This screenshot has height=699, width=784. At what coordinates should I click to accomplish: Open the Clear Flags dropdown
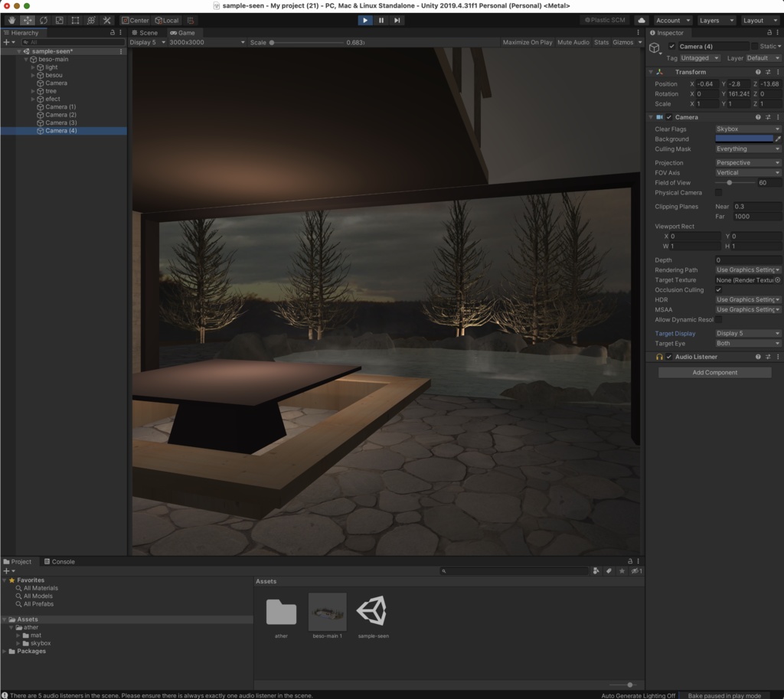748,129
